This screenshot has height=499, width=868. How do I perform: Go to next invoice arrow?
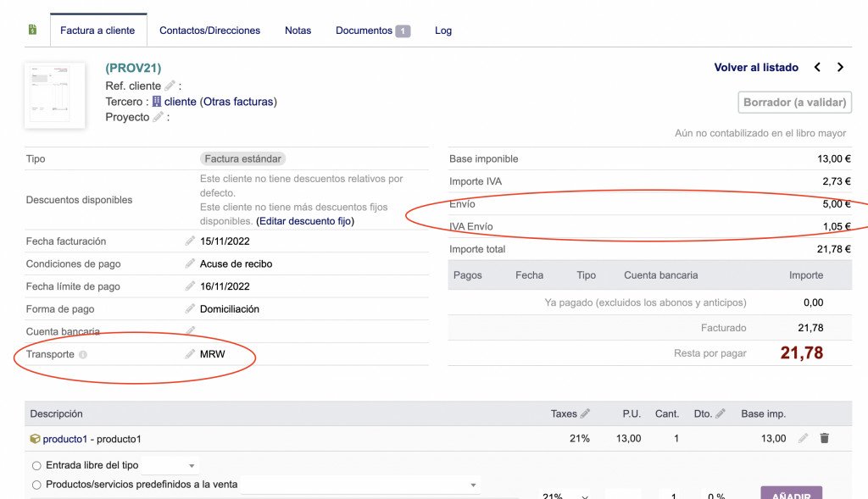click(840, 68)
